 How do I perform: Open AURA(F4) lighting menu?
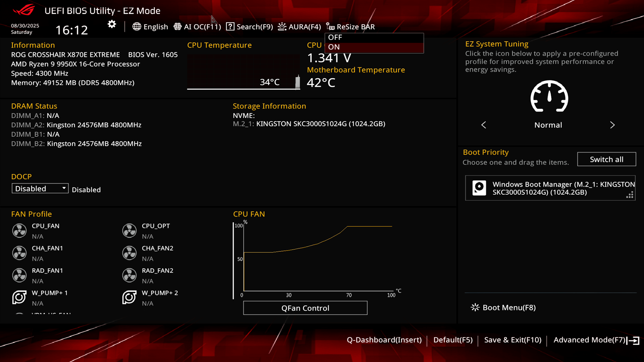[x=299, y=27]
